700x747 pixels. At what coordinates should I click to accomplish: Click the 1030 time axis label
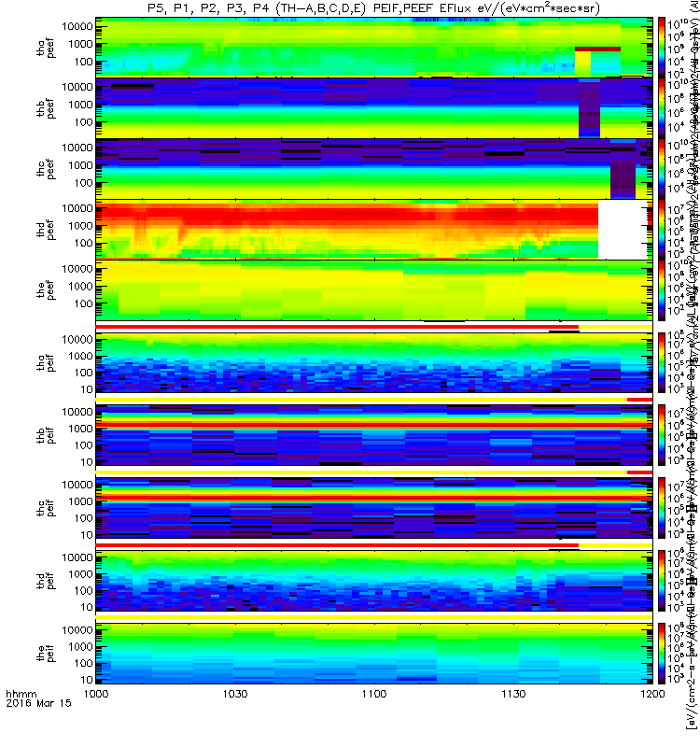(x=235, y=694)
